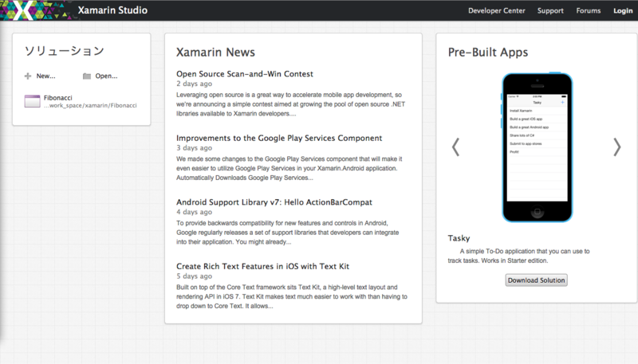Click the Tasky app title
The width and height of the screenshot is (638, 364).
coord(459,238)
